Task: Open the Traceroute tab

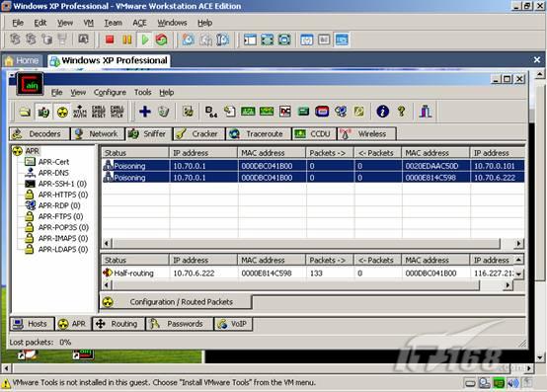Action: coord(259,134)
